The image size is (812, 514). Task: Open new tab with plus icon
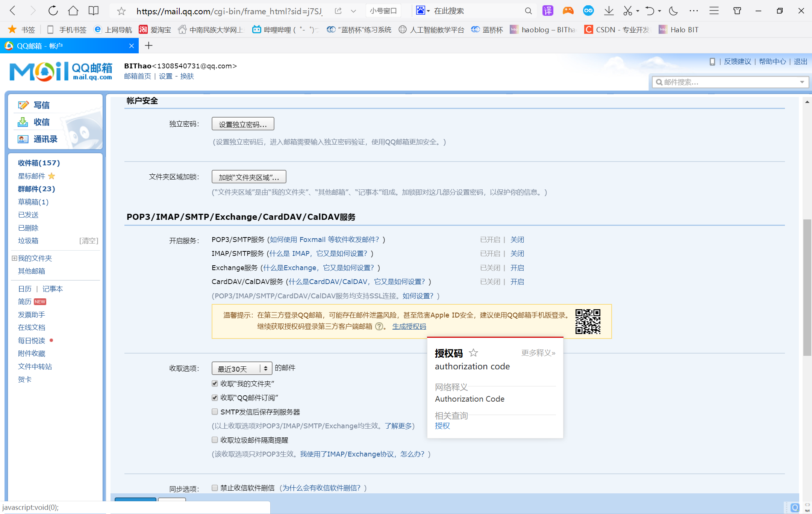[x=148, y=46]
